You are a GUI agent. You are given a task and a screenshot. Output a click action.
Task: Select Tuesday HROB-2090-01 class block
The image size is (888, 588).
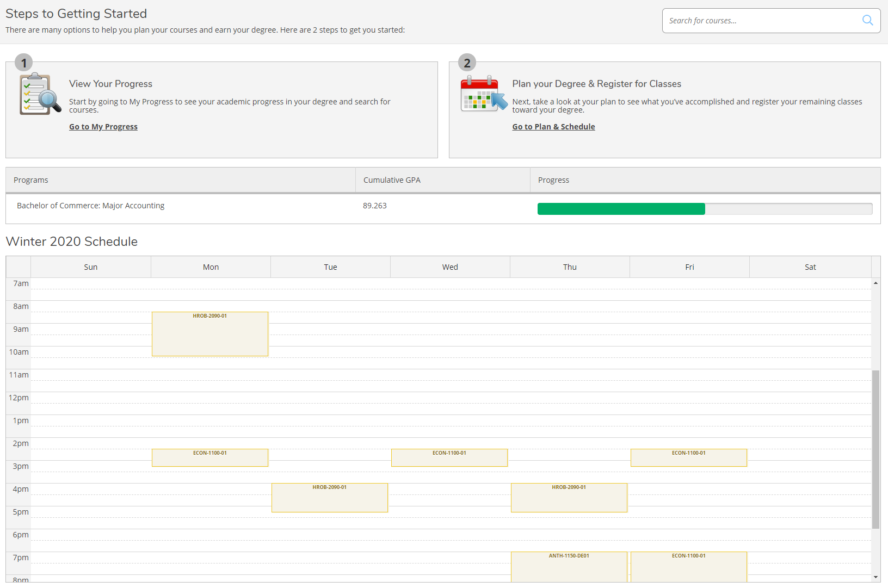[x=330, y=498]
